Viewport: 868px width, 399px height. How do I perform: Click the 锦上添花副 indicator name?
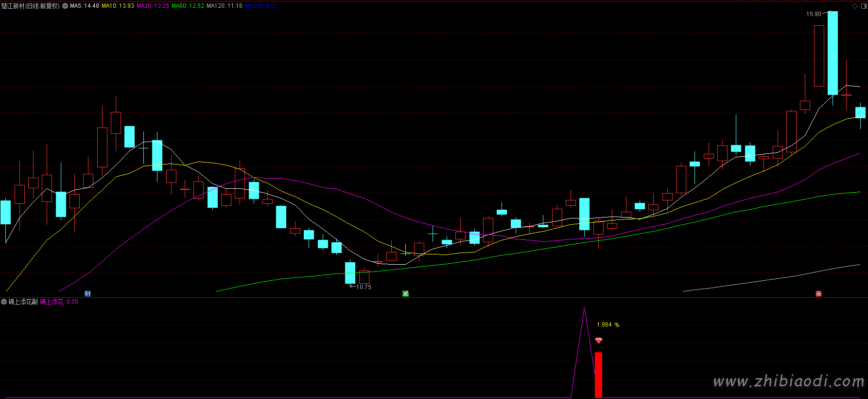[23, 302]
